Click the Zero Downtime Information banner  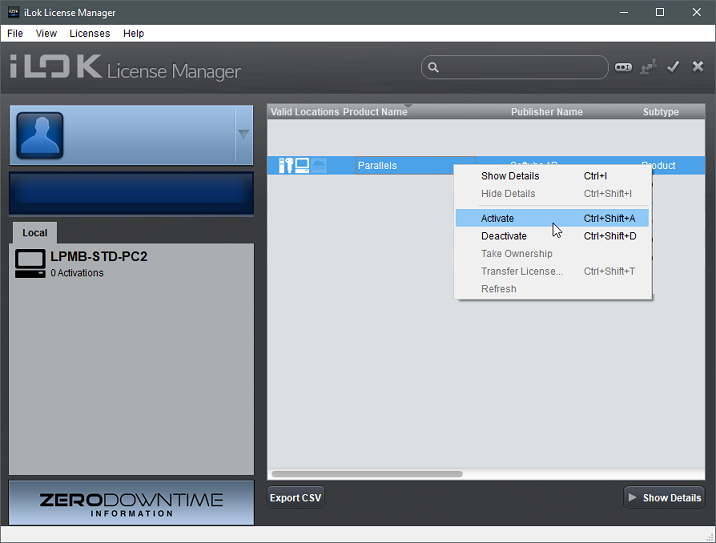(x=132, y=503)
